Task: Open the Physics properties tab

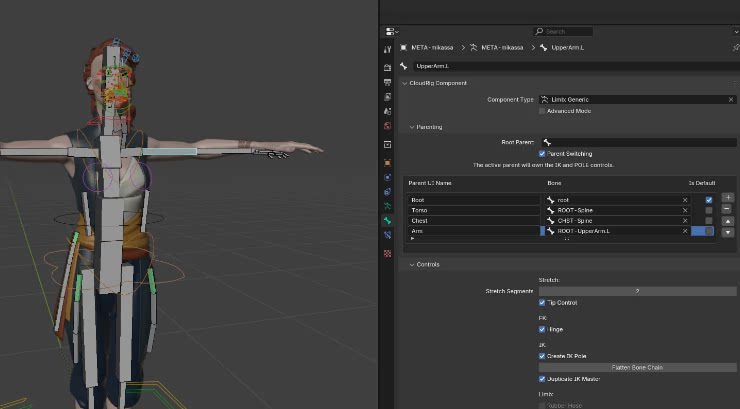Action: coord(387,177)
